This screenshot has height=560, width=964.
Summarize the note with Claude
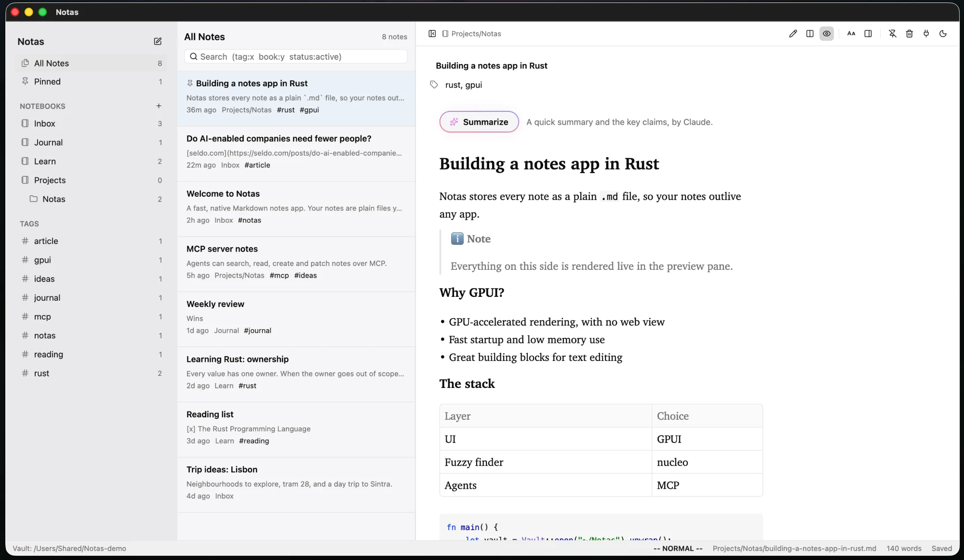pyautogui.click(x=479, y=122)
